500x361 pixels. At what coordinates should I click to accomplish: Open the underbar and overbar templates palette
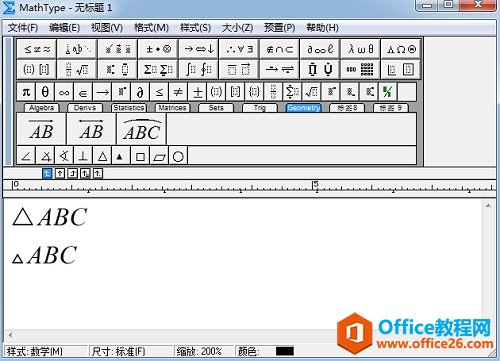pos(239,69)
